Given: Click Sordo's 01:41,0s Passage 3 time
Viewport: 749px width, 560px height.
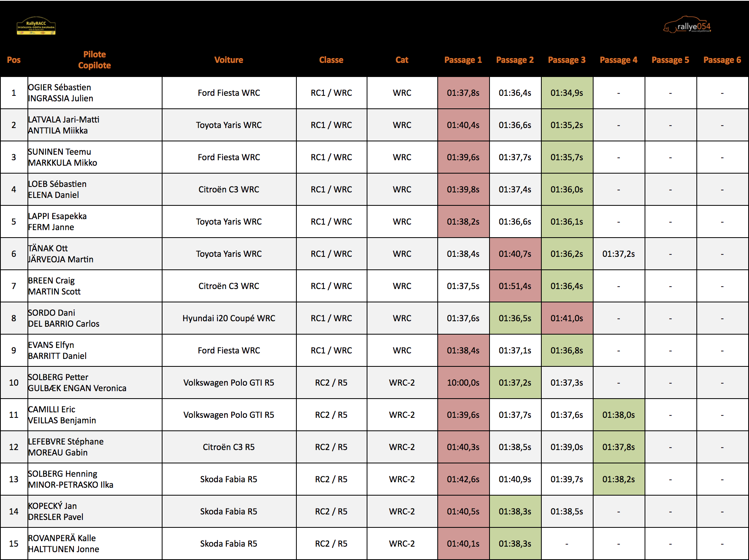Looking at the screenshot, I should click(x=567, y=318).
